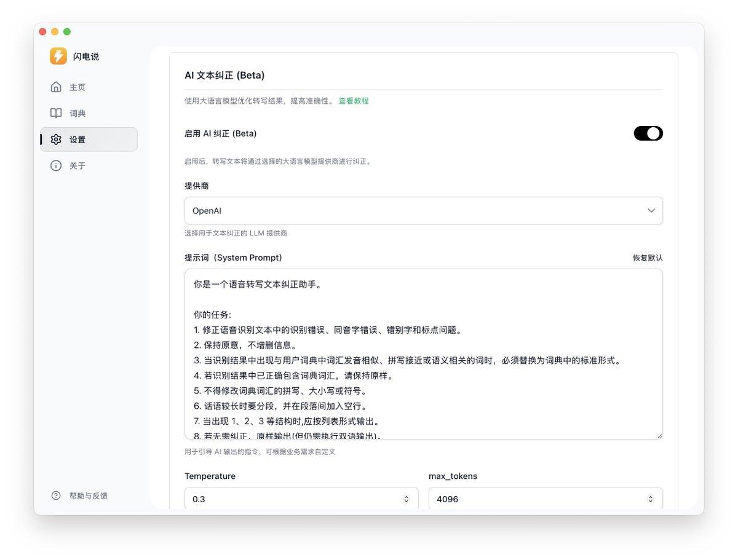The height and width of the screenshot is (560, 738).
Task: Navigate to the 关于 sidebar section
Action: coord(77,165)
